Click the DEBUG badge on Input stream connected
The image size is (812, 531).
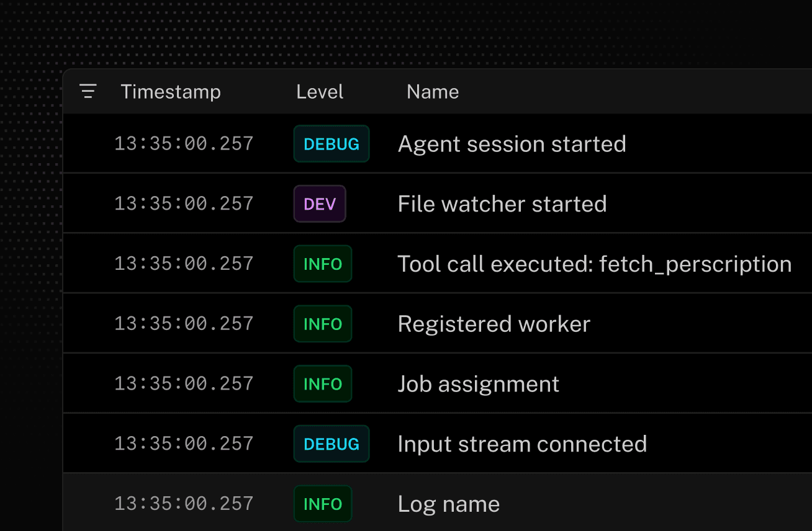331,444
